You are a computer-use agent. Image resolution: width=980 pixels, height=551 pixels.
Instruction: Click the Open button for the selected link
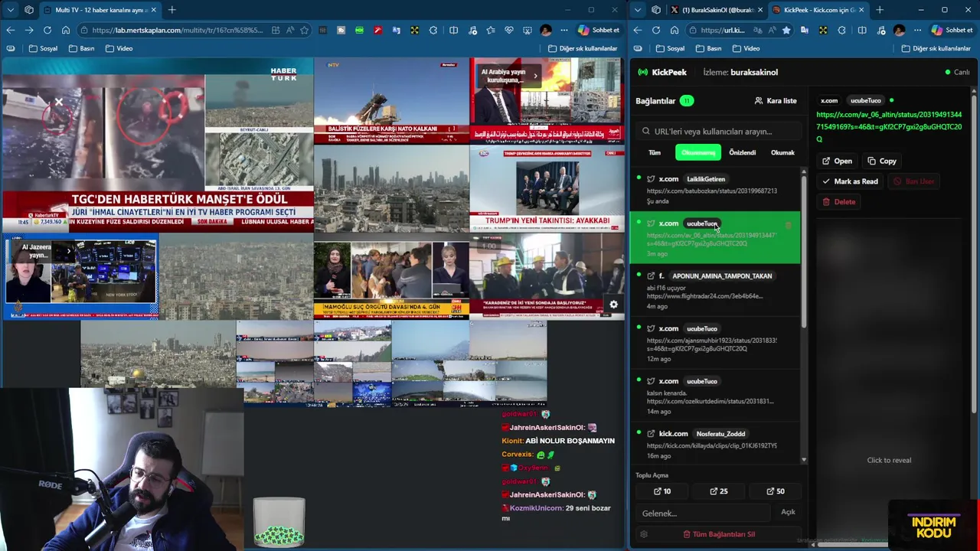click(837, 161)
